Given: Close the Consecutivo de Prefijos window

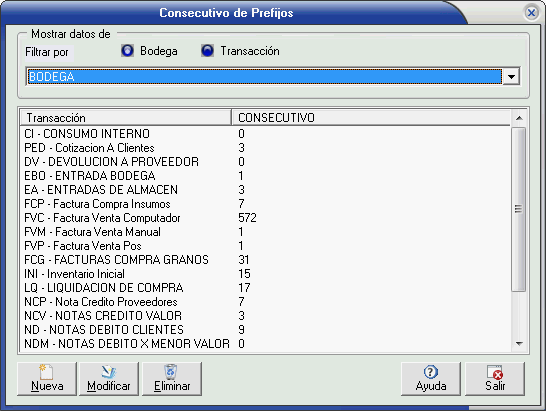Looking at the screenshot, I should click(x=531, y=13).
